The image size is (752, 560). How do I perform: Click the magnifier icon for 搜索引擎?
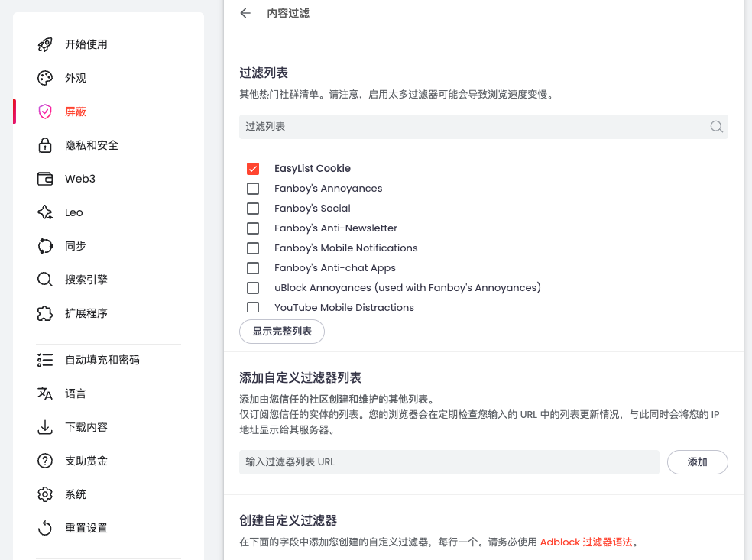(45, 280)
